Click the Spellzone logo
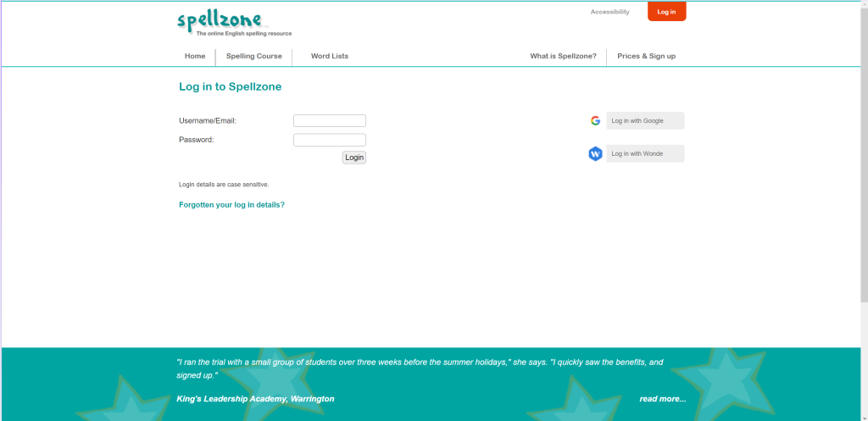Viewport: 868px width, 421px height. (234, 24)
